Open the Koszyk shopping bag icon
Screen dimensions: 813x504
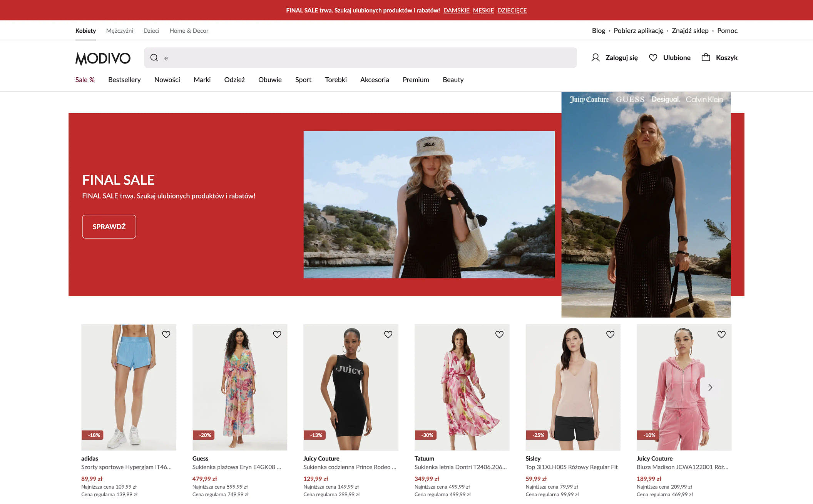(706, 58)
